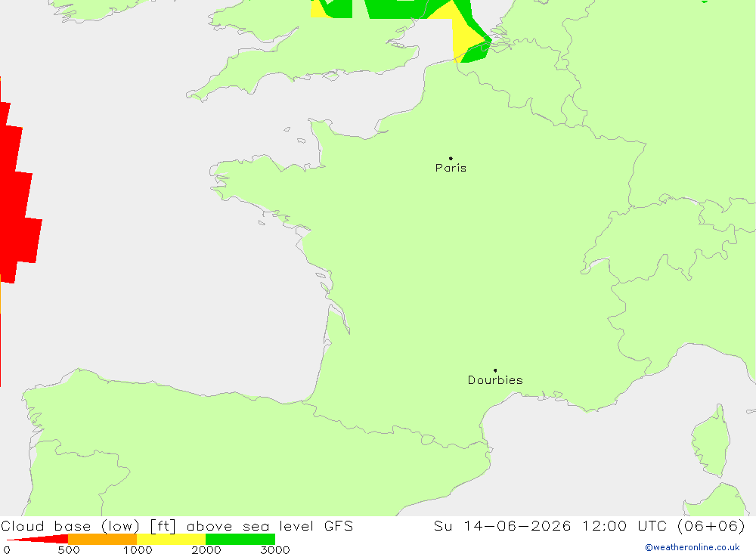
Task: Click the 'Cloud base (low) [ft]' title text
Action: [88, 526]
